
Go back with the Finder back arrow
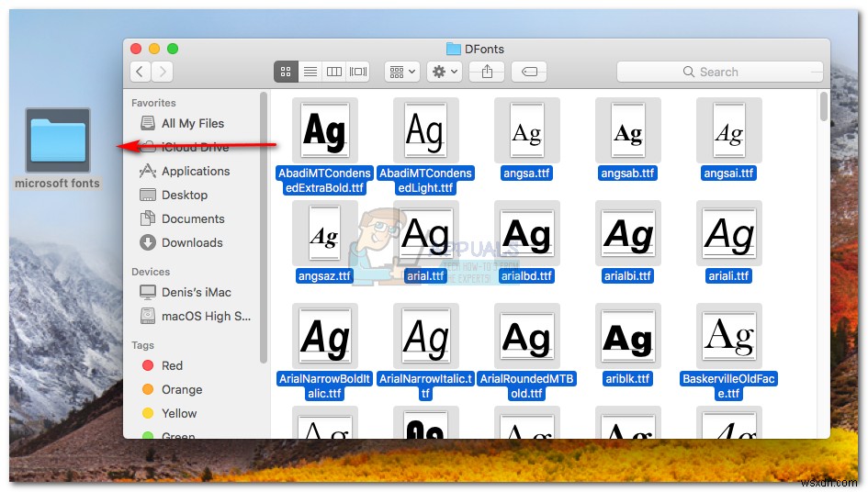(141, 72)
